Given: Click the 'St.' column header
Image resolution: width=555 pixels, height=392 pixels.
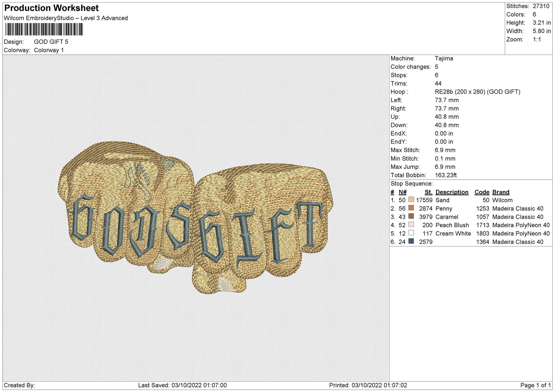Looking at the screenshot, I should (x=428, y=192).
